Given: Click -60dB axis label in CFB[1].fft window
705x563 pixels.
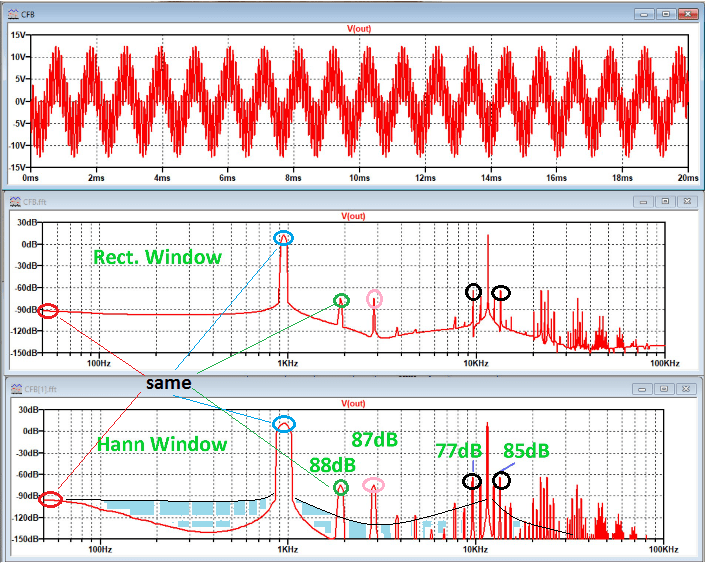Looking at the screenshot, I should click(27, 475).
